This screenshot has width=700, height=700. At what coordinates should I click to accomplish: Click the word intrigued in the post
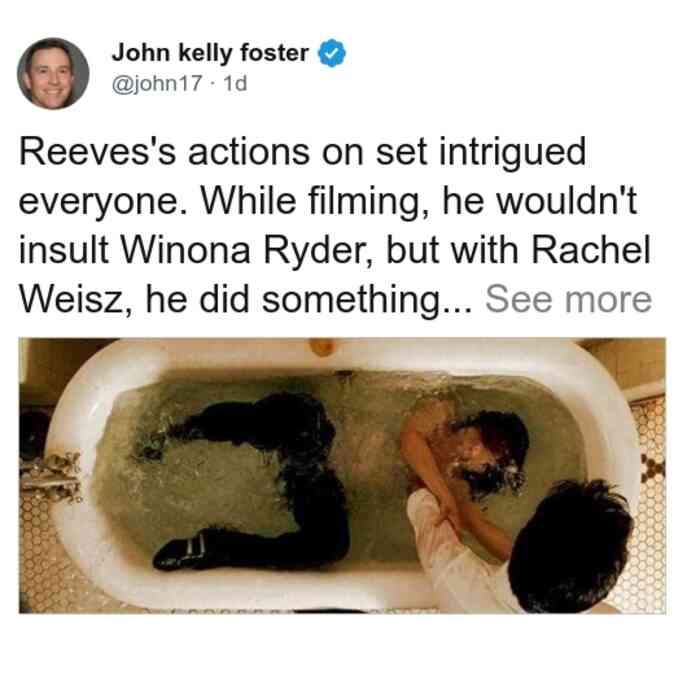(x=512, y=154)
